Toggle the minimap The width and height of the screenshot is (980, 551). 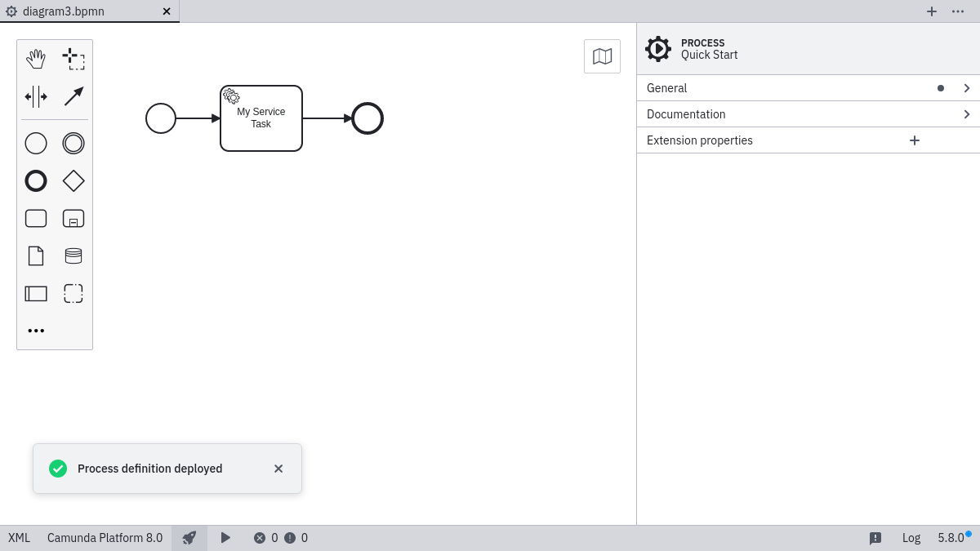(602, 56)
